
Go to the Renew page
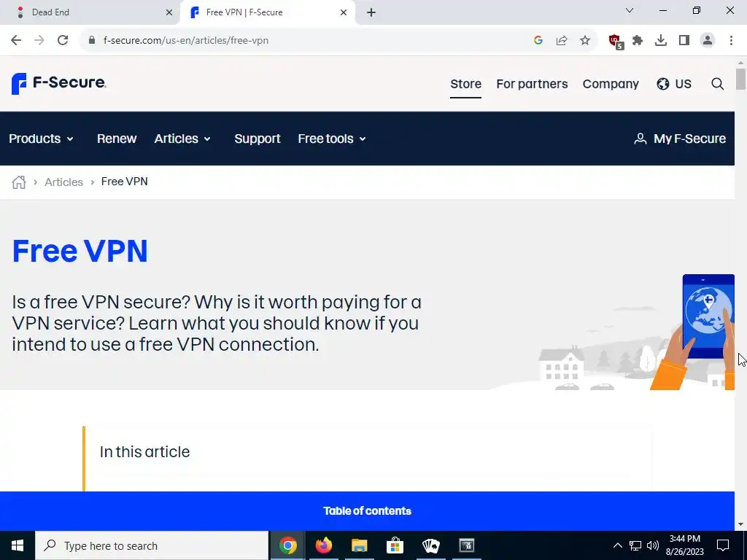pyautogui.click(x=117, y=139)
